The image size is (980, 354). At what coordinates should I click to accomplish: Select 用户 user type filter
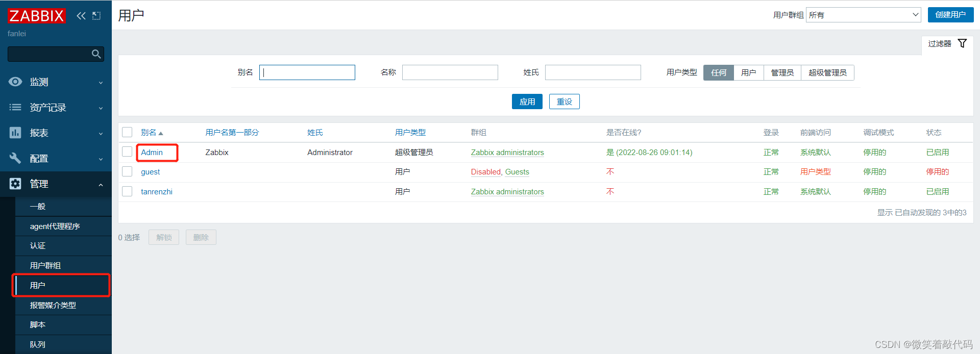(749, 72)
